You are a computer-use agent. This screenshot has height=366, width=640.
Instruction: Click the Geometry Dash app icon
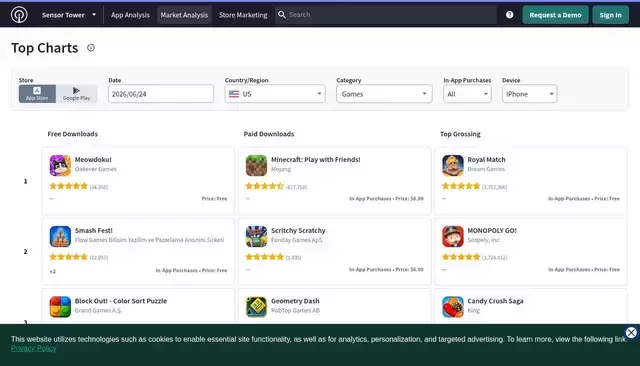click(256, 307)
